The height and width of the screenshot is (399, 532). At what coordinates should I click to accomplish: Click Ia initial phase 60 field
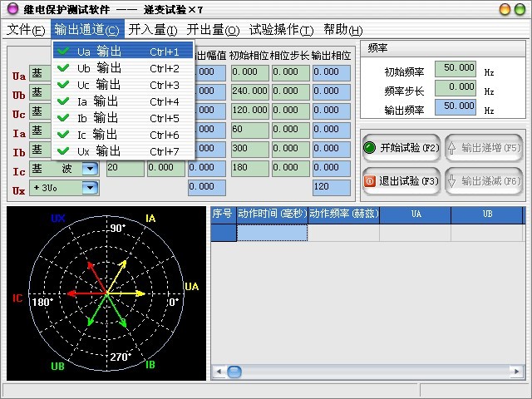(250, 131)
